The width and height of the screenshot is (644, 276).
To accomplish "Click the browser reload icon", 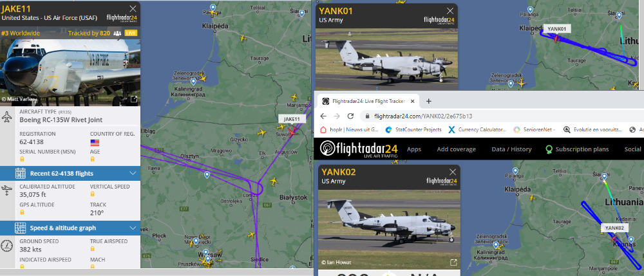I will coord(350,116).
